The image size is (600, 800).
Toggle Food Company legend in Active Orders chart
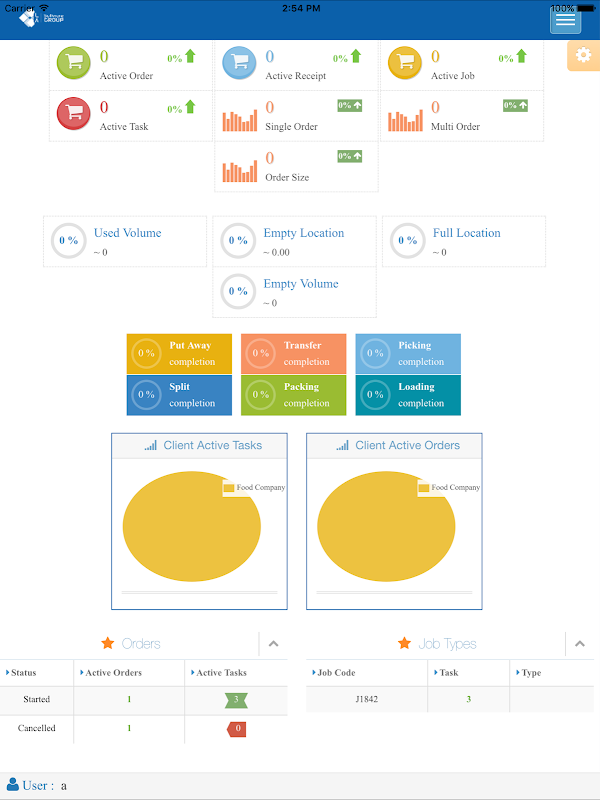pos(449,488)
